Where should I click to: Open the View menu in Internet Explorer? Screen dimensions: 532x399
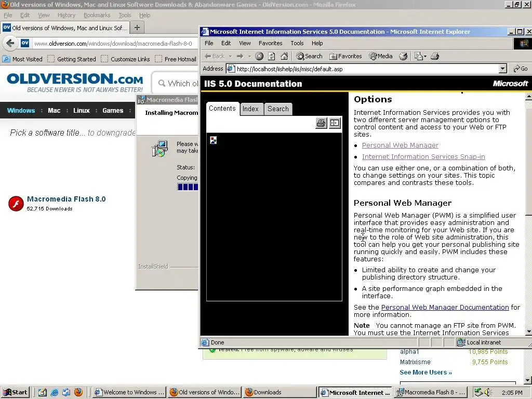pos(245,43)
